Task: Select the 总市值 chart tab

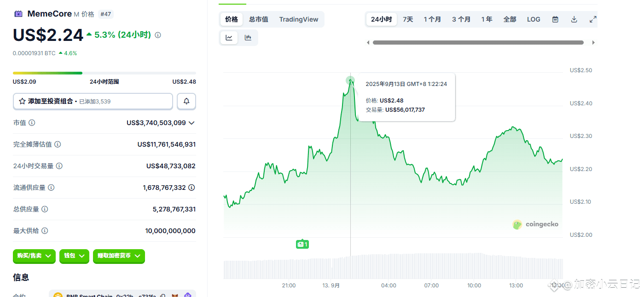Action: point(259,19)
